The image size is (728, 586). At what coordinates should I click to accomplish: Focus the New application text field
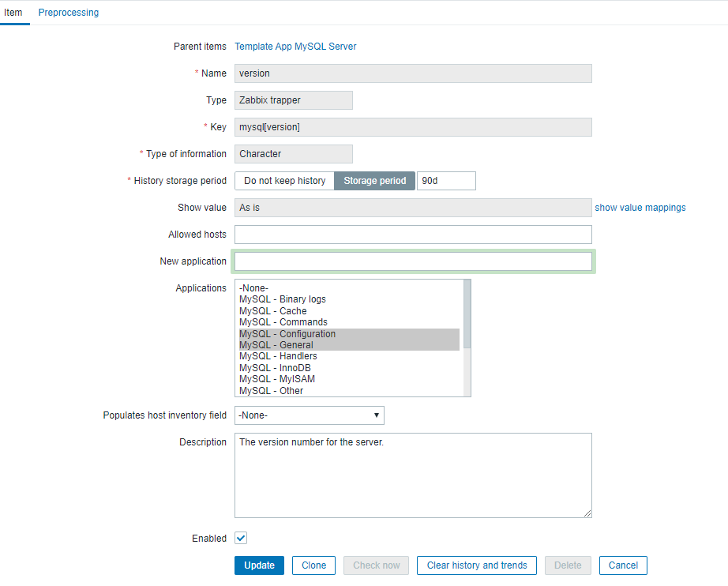(x=413, y=261)
